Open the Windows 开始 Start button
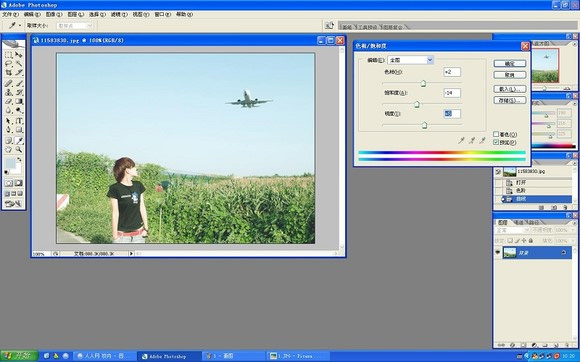 tap(19, 356)
